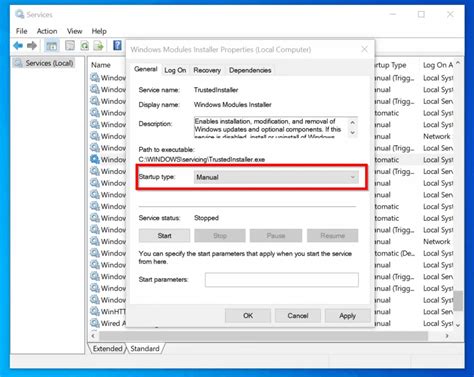Select the Wired A service row name
This screenshot has width=474, height=377.
click(113, 323)
